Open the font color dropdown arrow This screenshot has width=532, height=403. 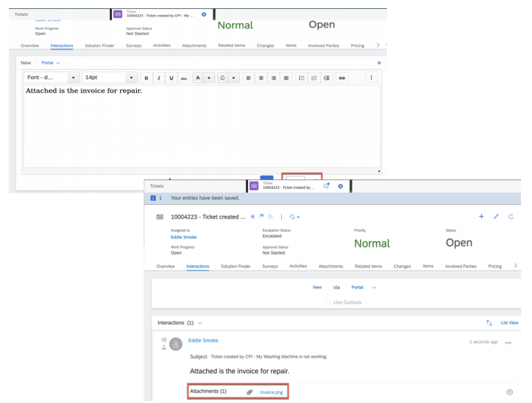click(x=209, y=78)
